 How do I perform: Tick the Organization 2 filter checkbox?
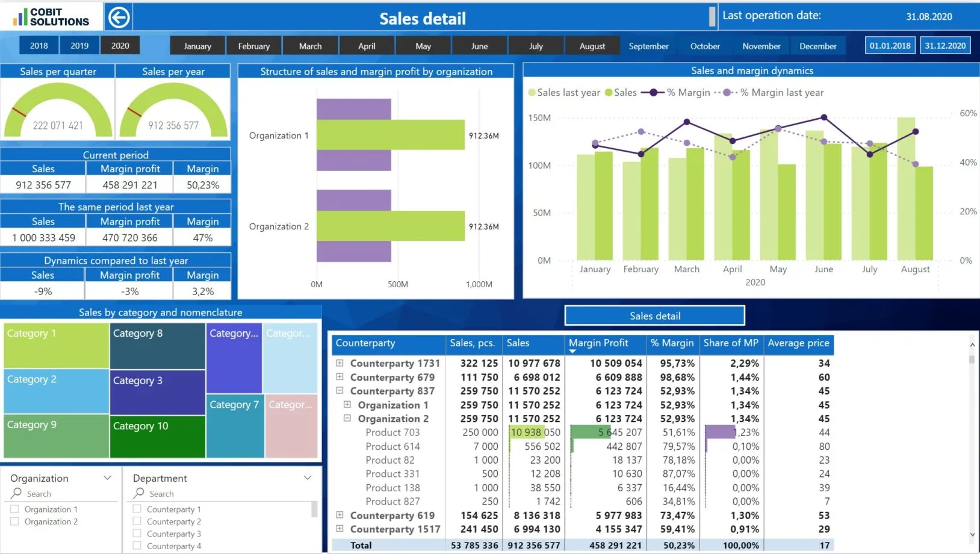tap(14, 521)
